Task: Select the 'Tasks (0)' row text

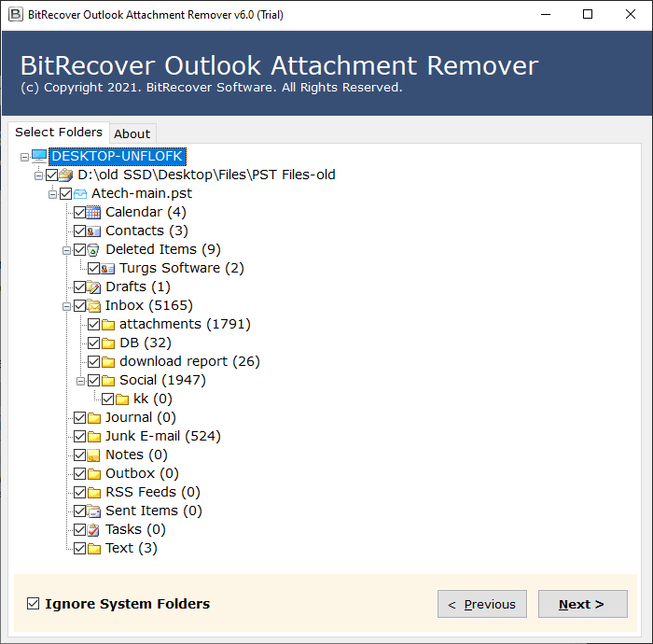Action: tap(135, 529)
